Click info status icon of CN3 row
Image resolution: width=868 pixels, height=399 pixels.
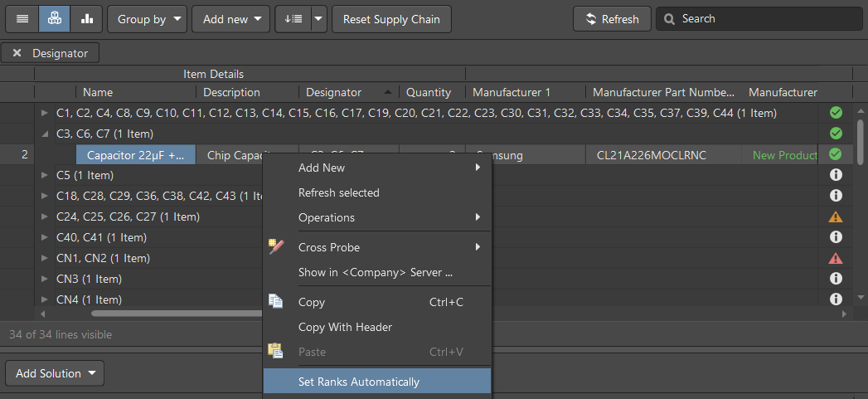(x=836, y=279)
